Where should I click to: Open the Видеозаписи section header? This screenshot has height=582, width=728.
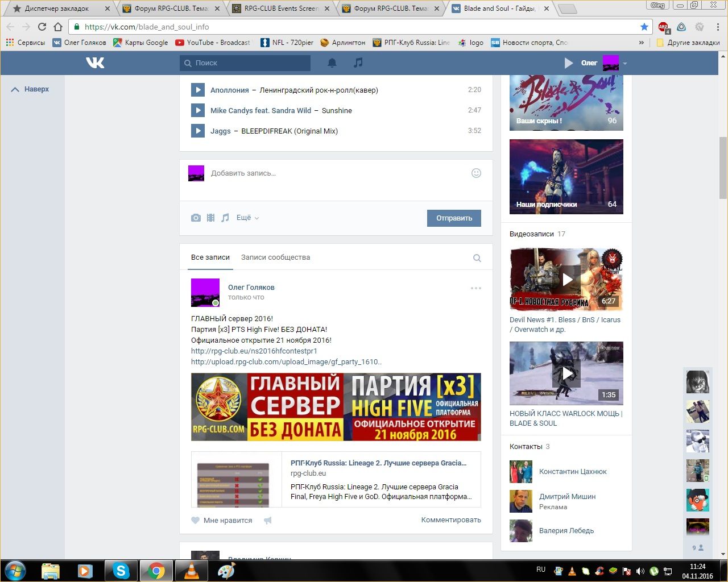[x=532, y=234]
